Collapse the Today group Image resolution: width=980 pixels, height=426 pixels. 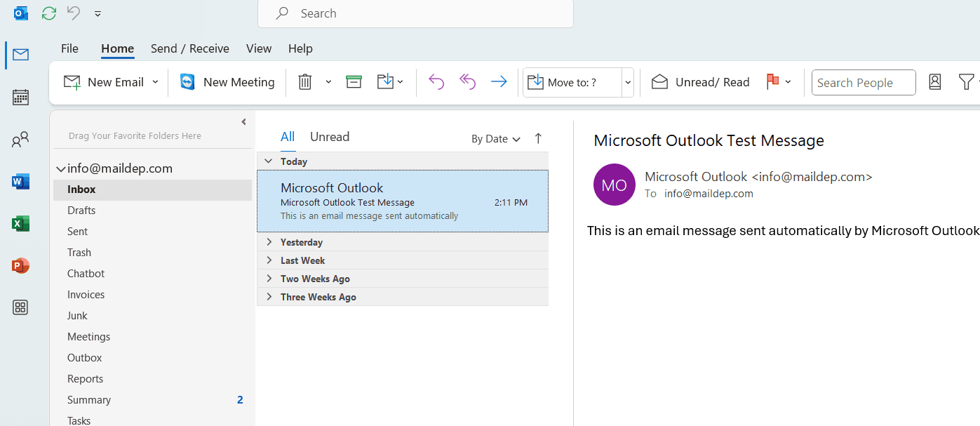[x=268, y=161]
